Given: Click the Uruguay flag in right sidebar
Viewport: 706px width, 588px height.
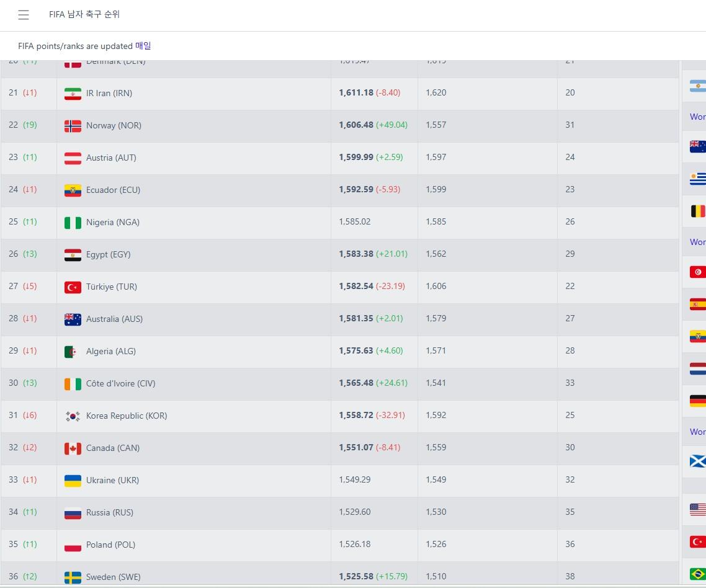Looking at the screenshot, I should coord(697,179).
